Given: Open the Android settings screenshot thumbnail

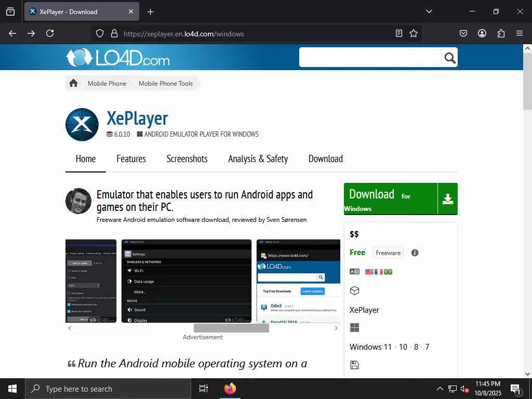Looking at the screenshot, I should pyautogui.click(x=187, y=281).
